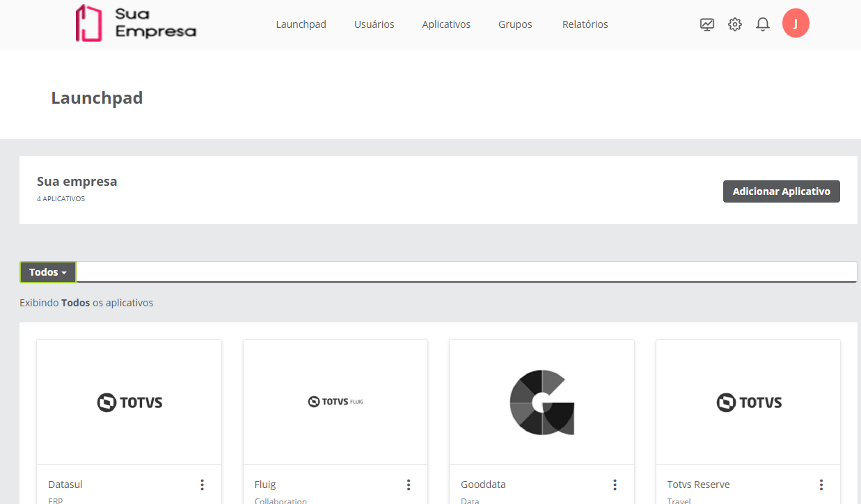Expand the Todos filter dropdown
The image size is (861, 504).
point(48,272)
